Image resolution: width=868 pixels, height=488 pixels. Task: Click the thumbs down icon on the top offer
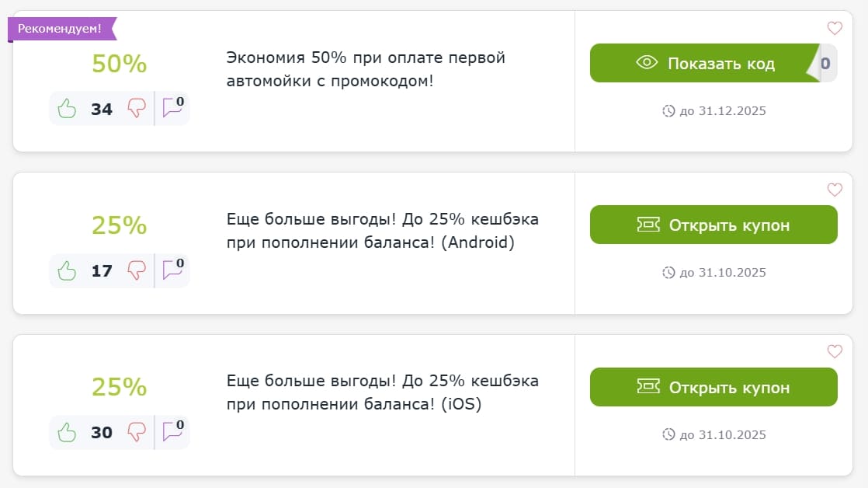pos(137,108)
